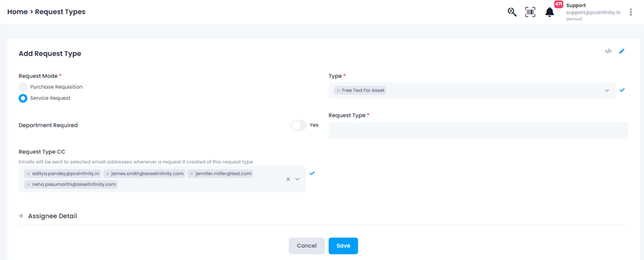Open the notifications bell
Image resolution: width=644 pixels, height=260 pixels.
[549, 12]
